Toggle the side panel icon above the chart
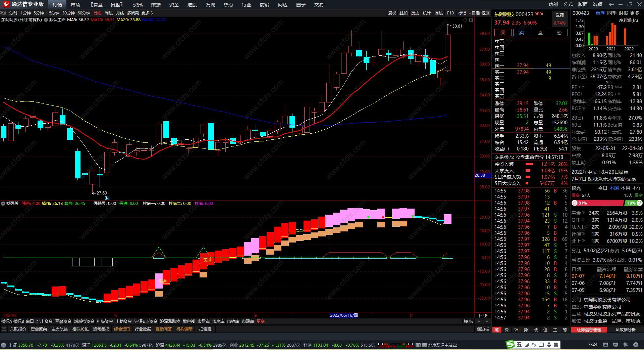 [x=471, y=20]
